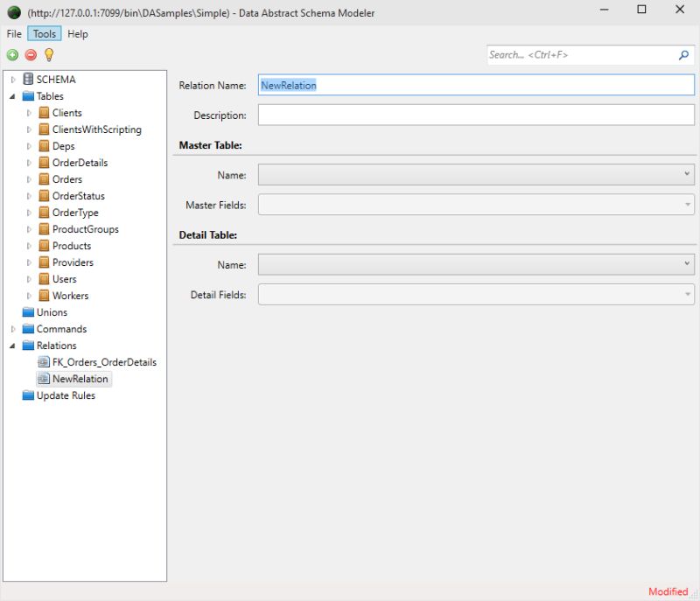Collapse the Tables tree node
Image resolution: width=700 pixels, height=601 pixels.
tap(12, 96)
